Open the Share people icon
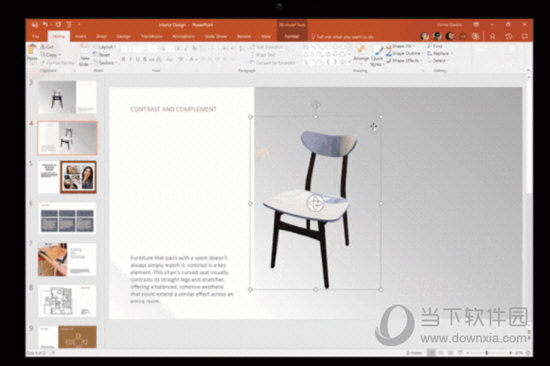This screenshot has width=550, height=366. pyautogui.click(x=492, y=36)
